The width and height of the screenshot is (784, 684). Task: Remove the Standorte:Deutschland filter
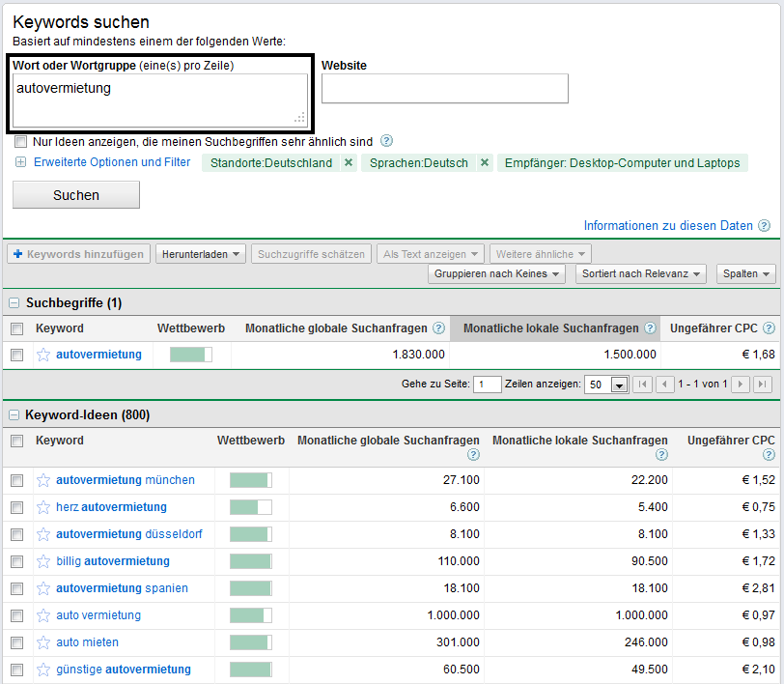click(349, 162)
